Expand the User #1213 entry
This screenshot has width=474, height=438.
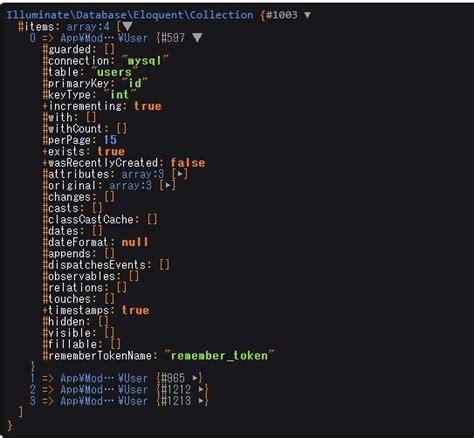click(x=201, y=401)
